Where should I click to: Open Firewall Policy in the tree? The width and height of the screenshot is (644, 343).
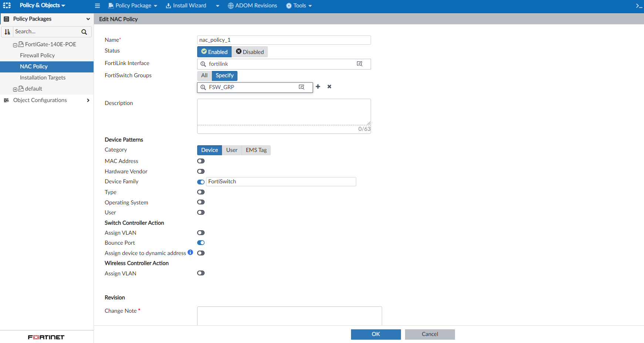[37, 55]
